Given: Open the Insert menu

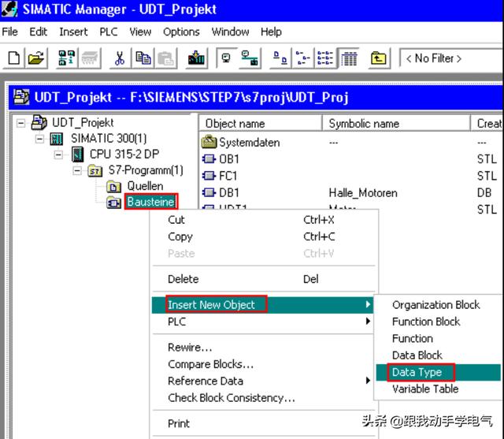Looking at the screenshot, I should coord(73,32).
